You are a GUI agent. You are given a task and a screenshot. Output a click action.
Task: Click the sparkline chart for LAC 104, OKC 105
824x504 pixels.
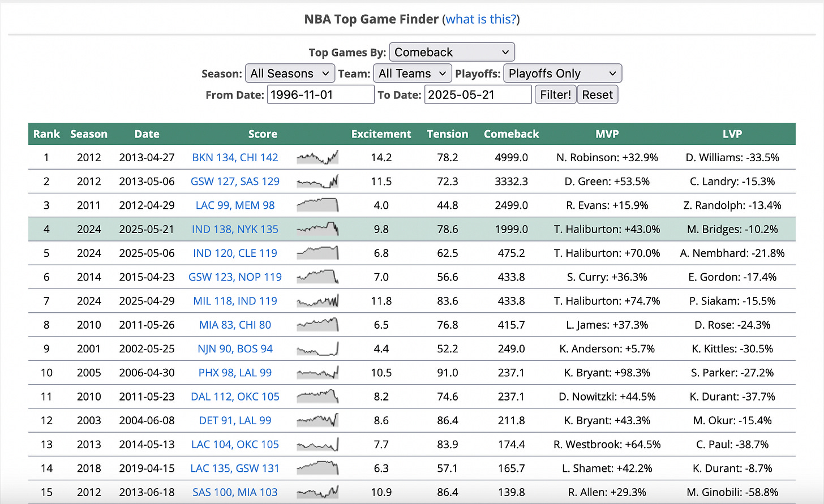[x=317, y=445]
